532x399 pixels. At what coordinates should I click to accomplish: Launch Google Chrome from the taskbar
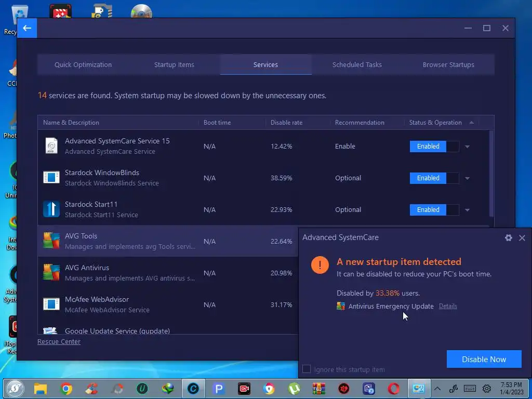click(66, 389)
